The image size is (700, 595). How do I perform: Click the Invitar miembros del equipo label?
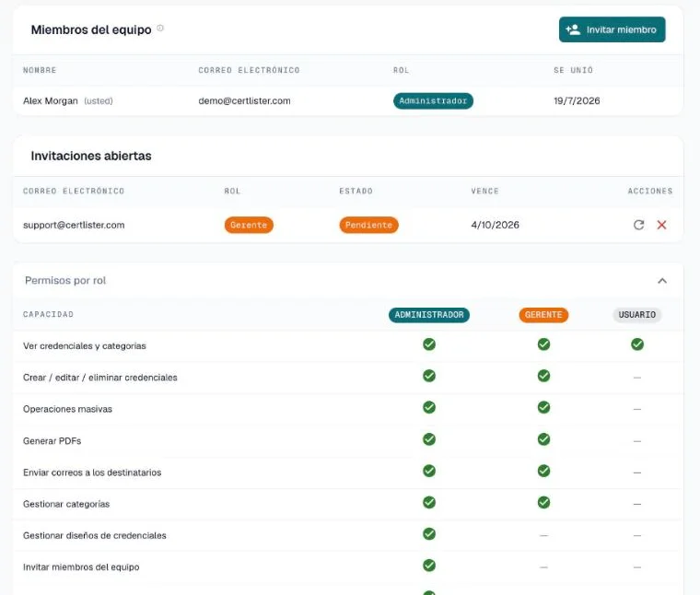(81, 567)
